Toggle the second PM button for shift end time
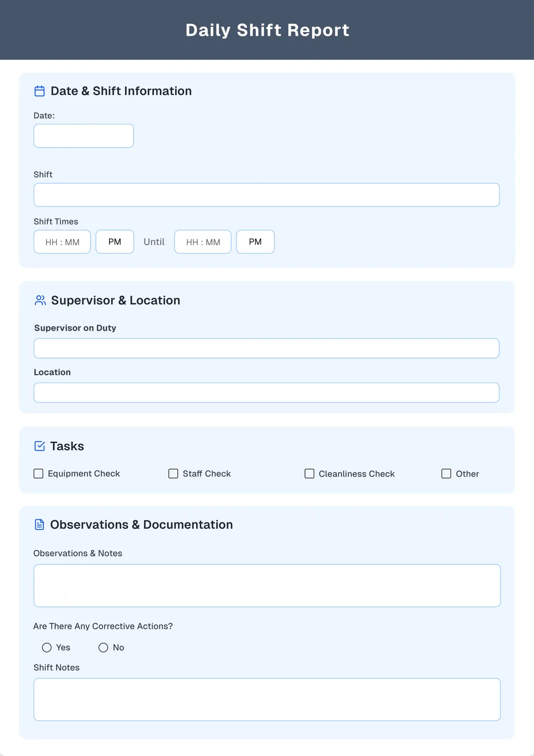 255,241
